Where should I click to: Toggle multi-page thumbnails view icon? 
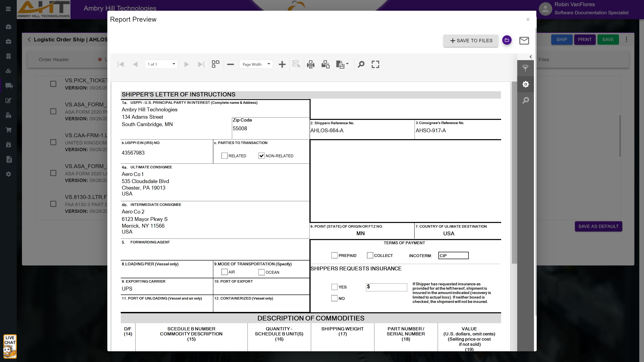pos(216,64)
